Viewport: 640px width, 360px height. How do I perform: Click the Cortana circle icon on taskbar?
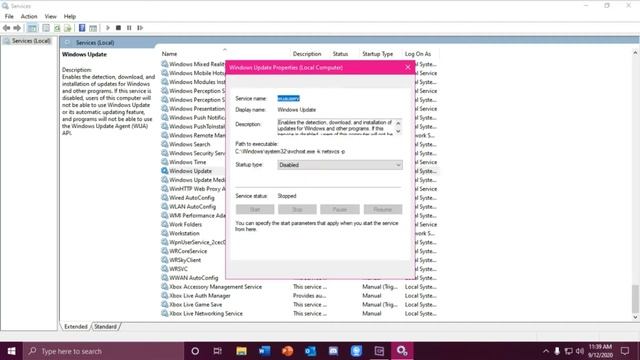[195, 351]
